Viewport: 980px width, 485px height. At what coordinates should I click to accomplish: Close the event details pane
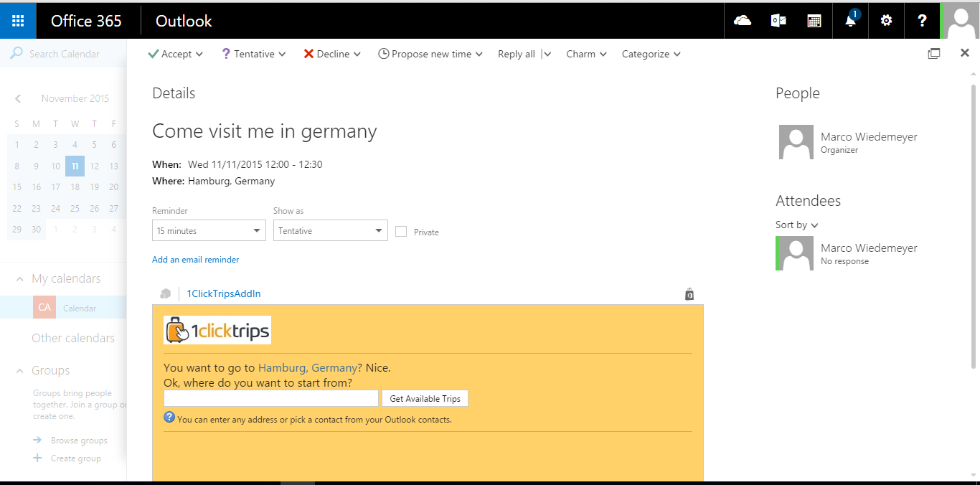(965, 53)
